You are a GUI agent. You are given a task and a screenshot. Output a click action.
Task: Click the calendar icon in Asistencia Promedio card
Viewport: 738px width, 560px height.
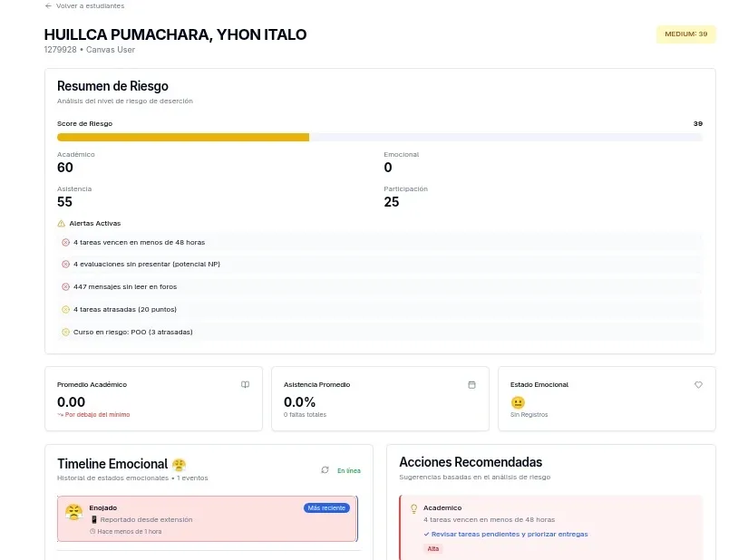pos(471,384)
